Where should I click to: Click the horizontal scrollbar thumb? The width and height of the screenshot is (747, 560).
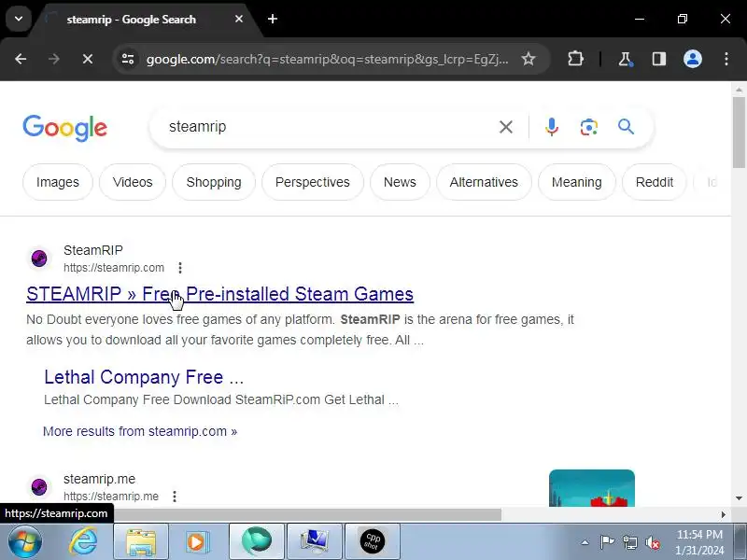307,515
